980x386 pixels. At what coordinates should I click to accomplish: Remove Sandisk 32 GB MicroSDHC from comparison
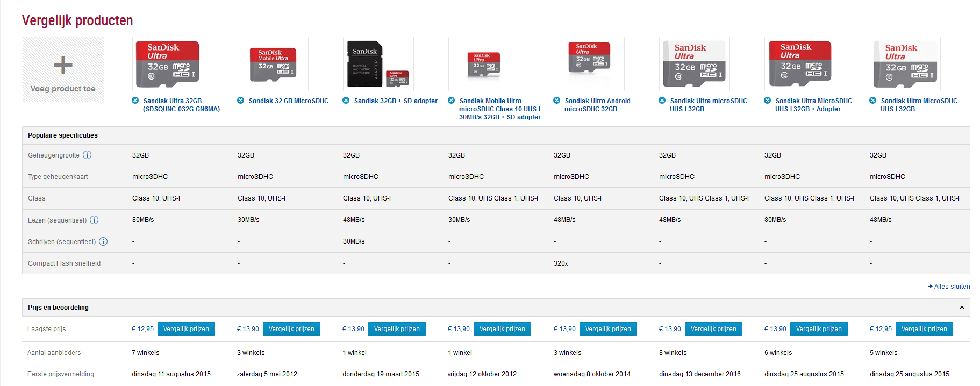(241, 101)
